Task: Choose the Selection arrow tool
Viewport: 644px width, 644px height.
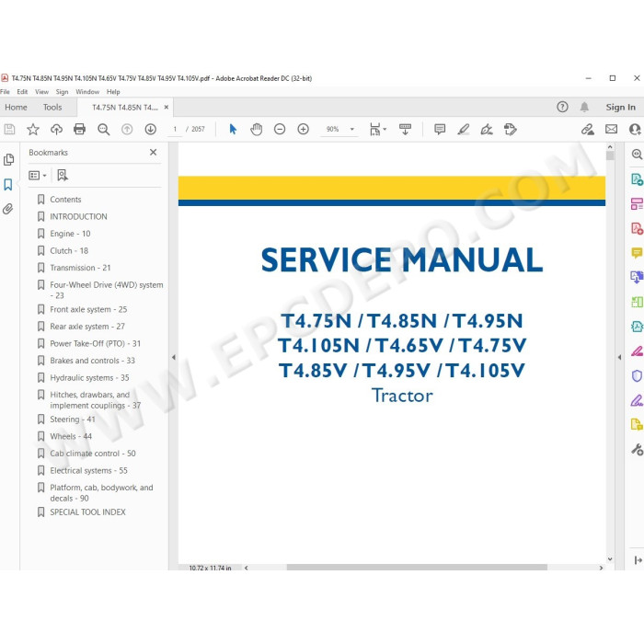Action: (233, 130)
